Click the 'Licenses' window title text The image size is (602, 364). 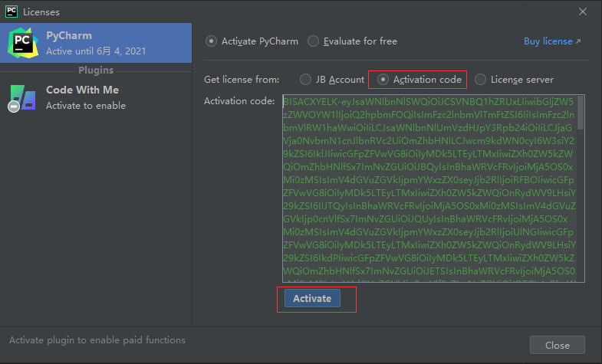41,12
